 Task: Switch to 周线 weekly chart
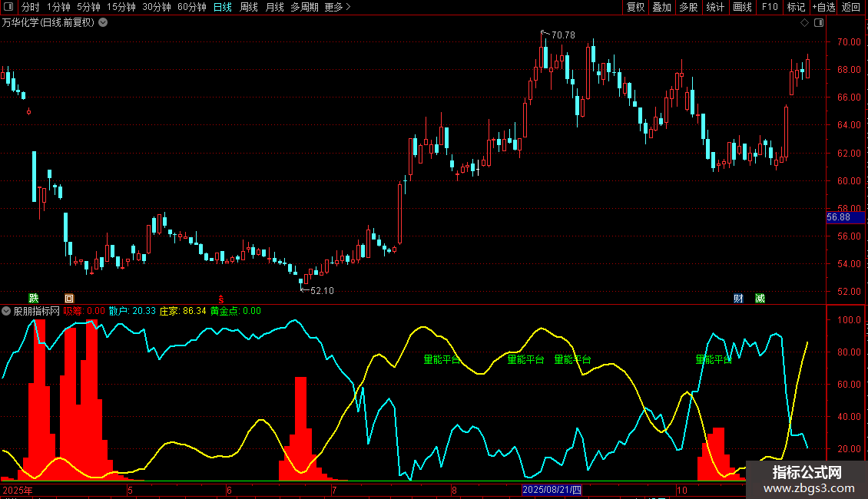(249, 7)
